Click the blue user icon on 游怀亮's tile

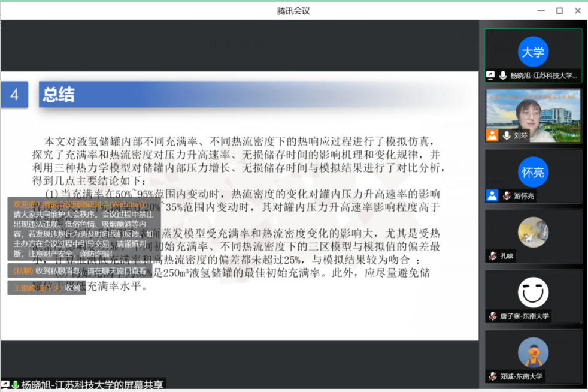(x=492, y=195)
